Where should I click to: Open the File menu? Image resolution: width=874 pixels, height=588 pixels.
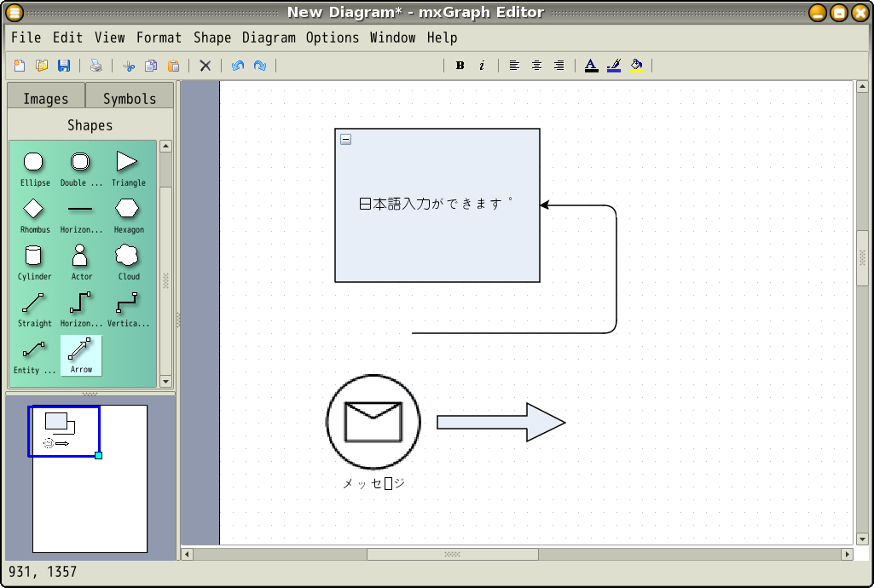coord(26,37)
